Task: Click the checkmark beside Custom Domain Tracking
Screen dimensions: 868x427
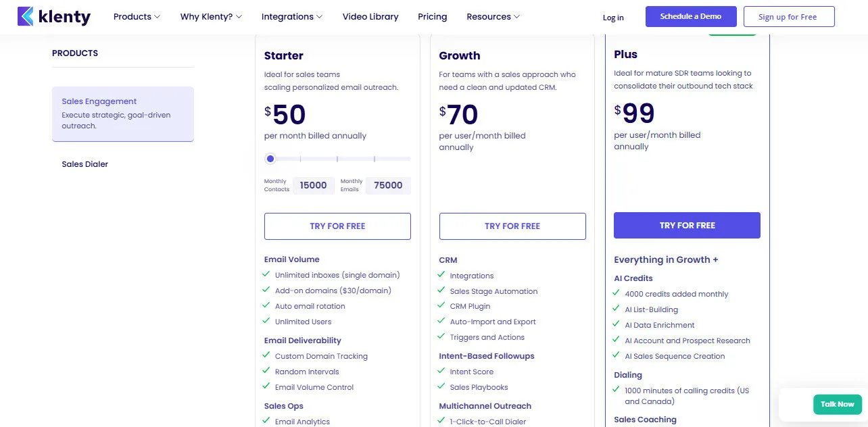Action: pyautogui.click(x=266, y=355)
